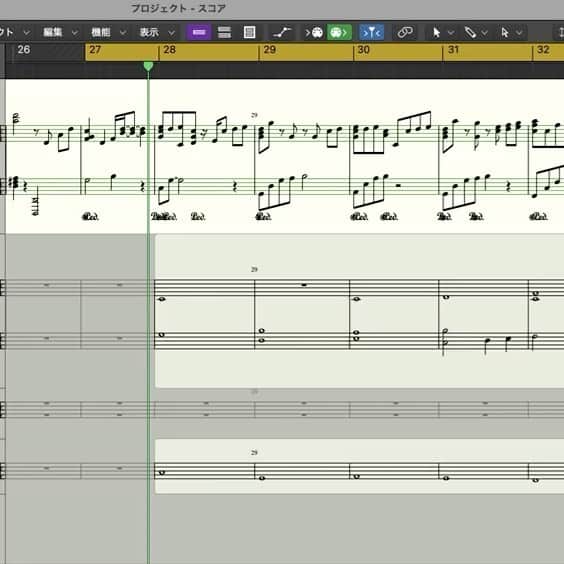The height and width of the screenshot is (564, 564).
Task: Toggle the MIDI In button
Action: (314, 32)
